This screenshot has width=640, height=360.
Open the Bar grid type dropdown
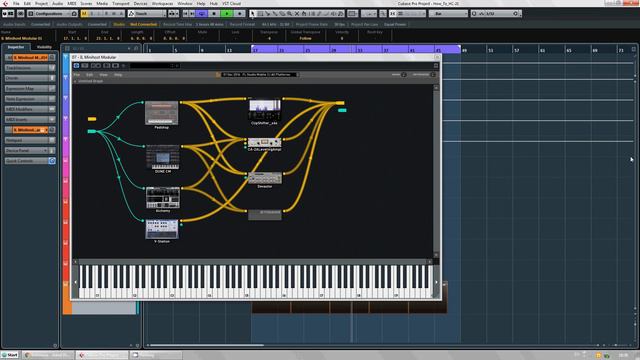(x=448, y=13)
